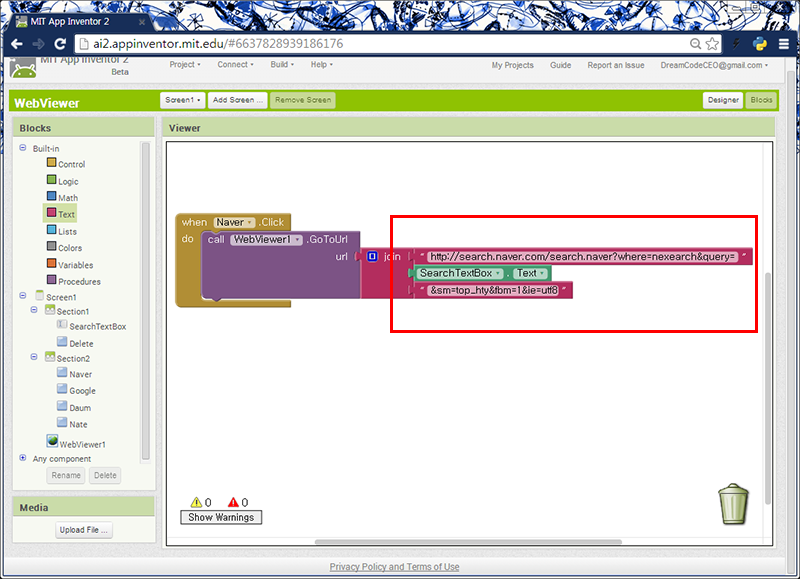The height and width of the screenshot is (579, 800).
Task: Open the Build menu
Action: click(282, 64)
